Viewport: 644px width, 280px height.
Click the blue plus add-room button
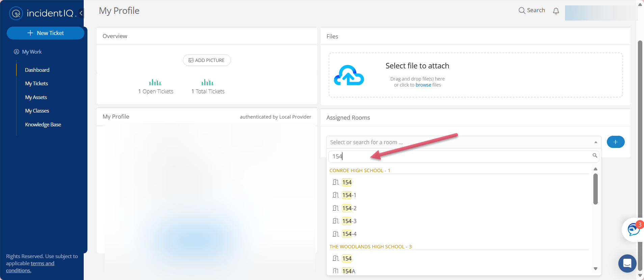(x=616, y=142)
